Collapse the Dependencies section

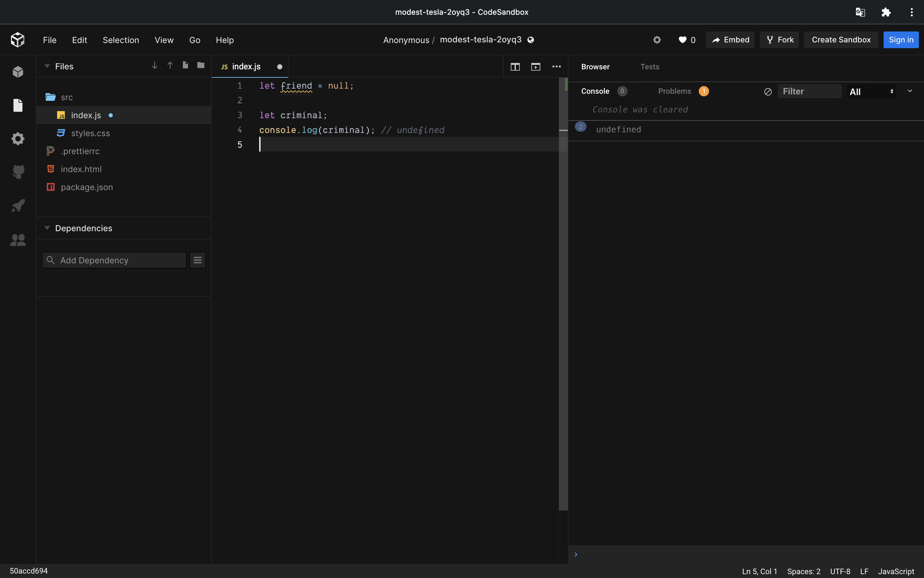(x=47, y=228)
